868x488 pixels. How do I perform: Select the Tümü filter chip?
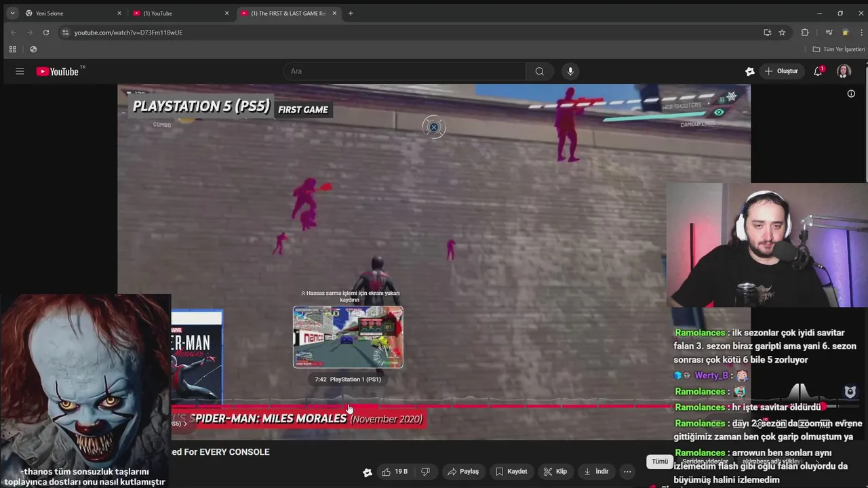[x=660, y=462]
